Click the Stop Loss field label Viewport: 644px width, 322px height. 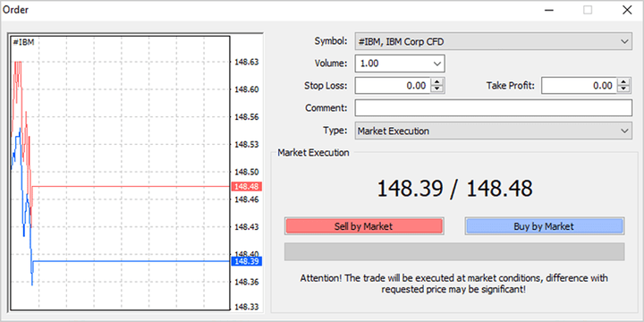pos(326,86)
